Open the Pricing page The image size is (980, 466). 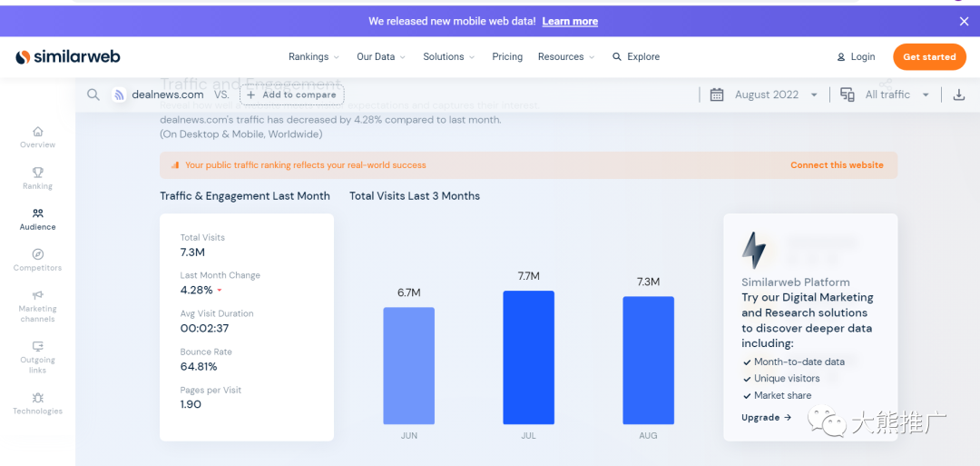[507, 56]
